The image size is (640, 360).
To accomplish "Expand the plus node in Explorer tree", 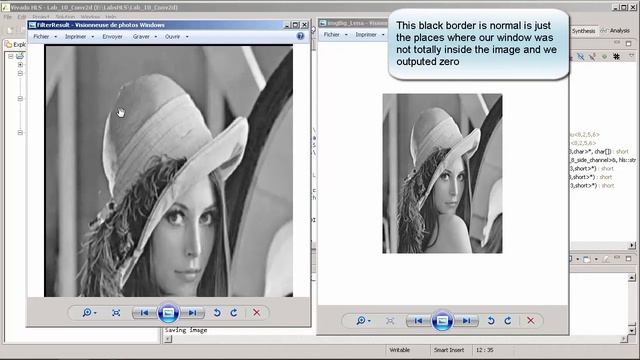I will click(x=20, y=64).
